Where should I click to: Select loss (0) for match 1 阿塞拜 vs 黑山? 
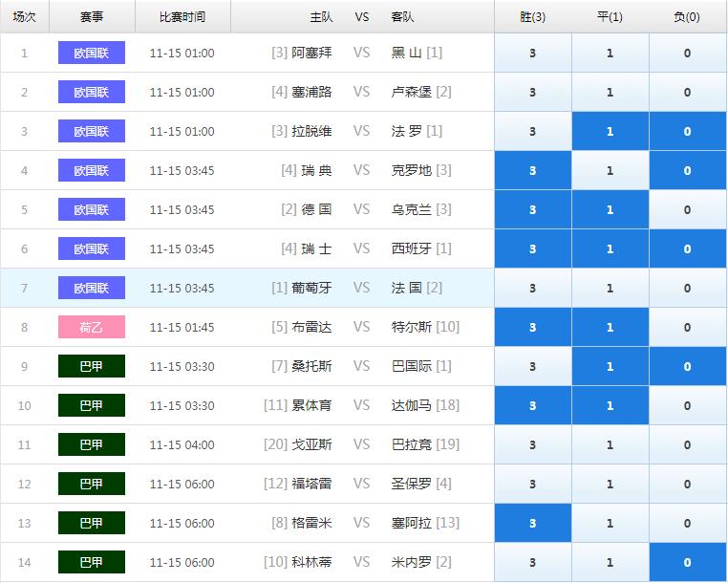[x=688, y=53]
